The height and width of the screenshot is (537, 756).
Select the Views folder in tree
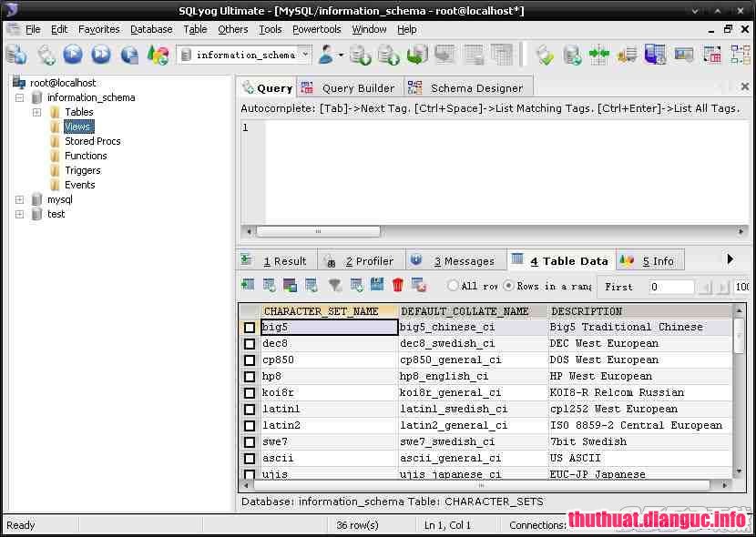[78, 127]
